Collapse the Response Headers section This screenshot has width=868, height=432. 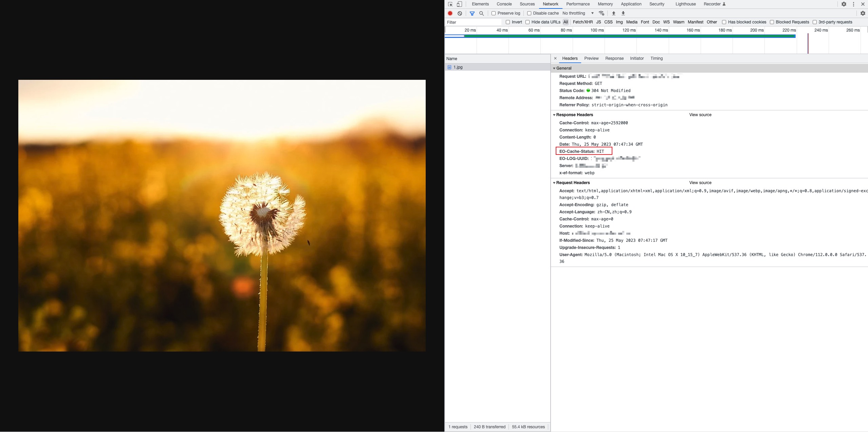pos(554,115)
